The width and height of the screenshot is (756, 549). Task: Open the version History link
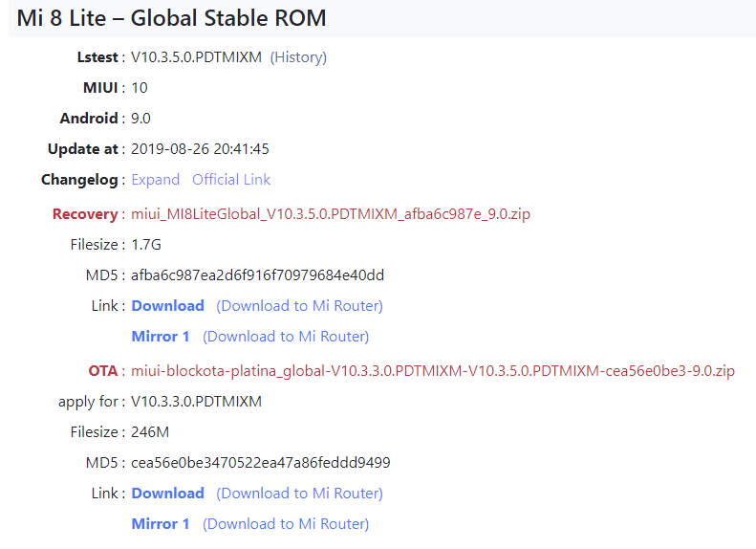[x=298, y=57]
